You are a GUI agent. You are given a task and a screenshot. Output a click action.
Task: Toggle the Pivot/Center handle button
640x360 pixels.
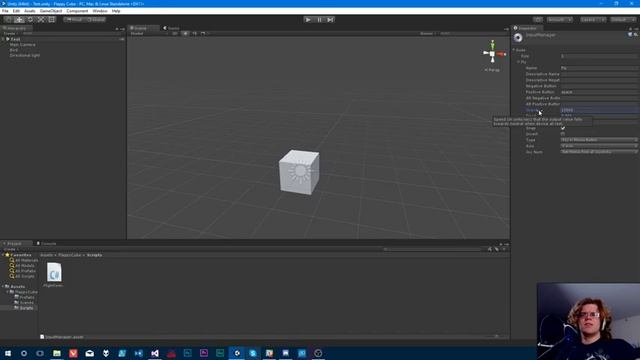74,20
